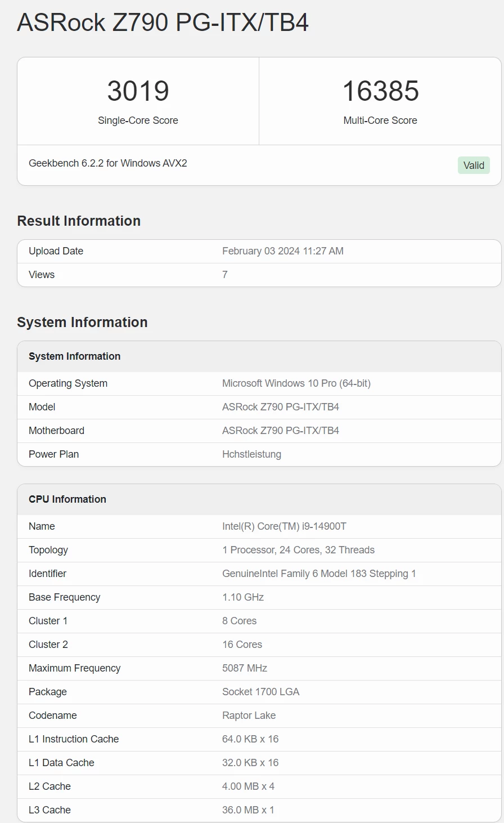Click the Motherboard row label
Viewport: 504px width, 823px height.
tap(56, 431)
